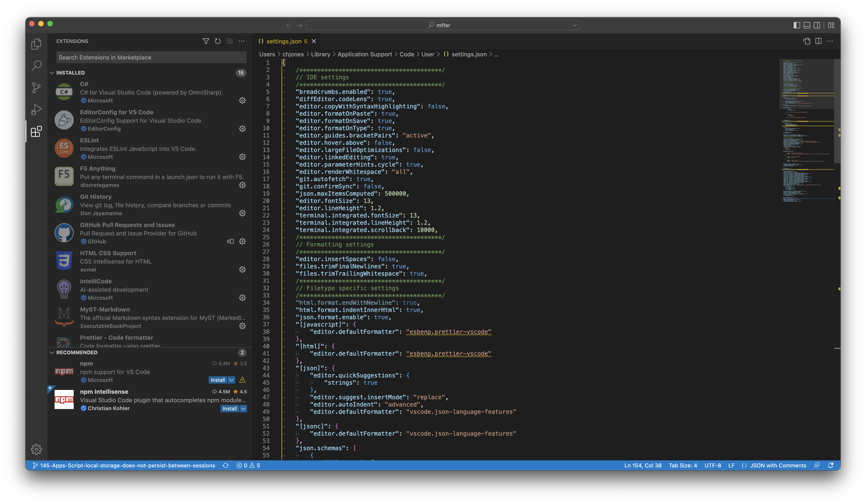Screen dimensions: 866x504
Task: Toggle secondary side bar visibility
Action: 817,25
